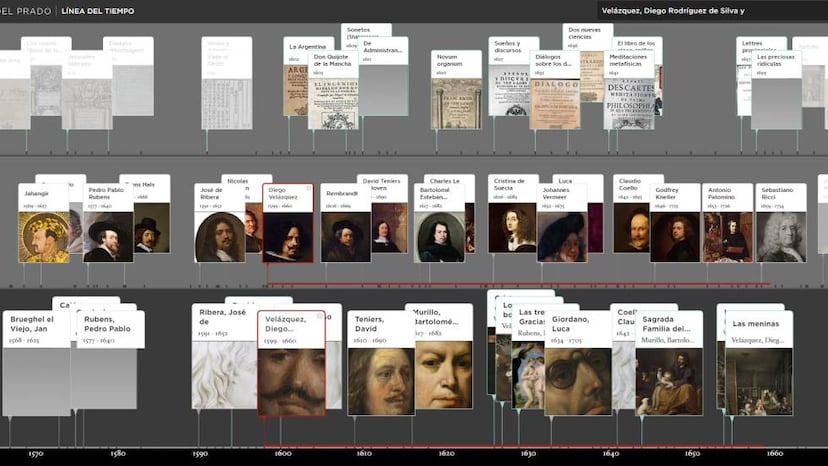Select the Novum organum book card
828x466 pixels.
456,90
